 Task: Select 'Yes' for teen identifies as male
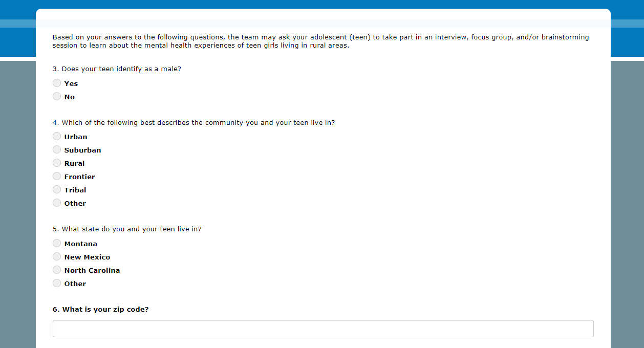coord(57,83)
